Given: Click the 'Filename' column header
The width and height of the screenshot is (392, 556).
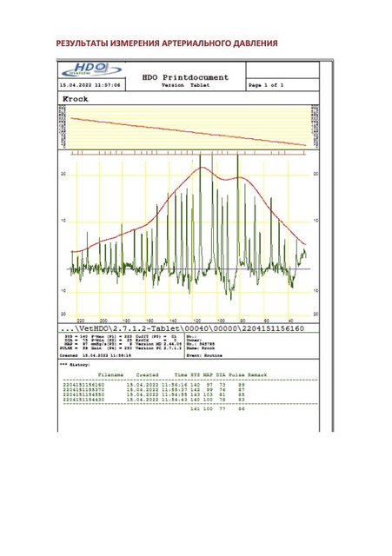Looking at the screenshot, I should pyautogui.click(x=110, y=375).
